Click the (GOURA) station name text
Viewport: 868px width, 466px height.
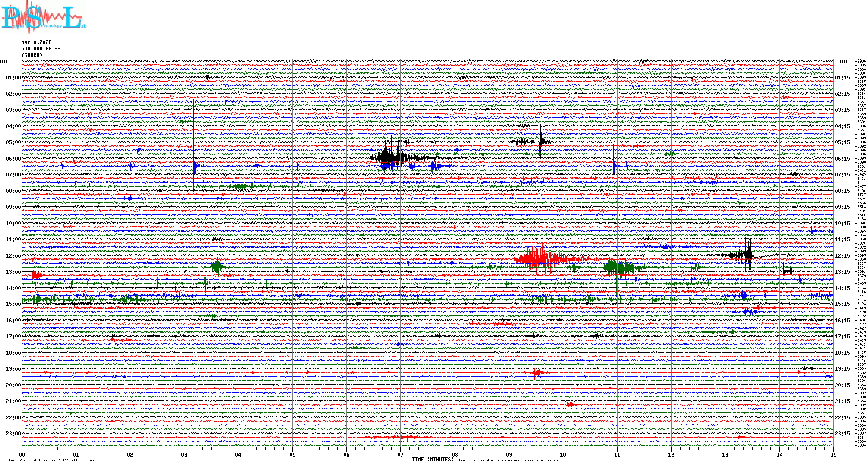tap(32, 55)
